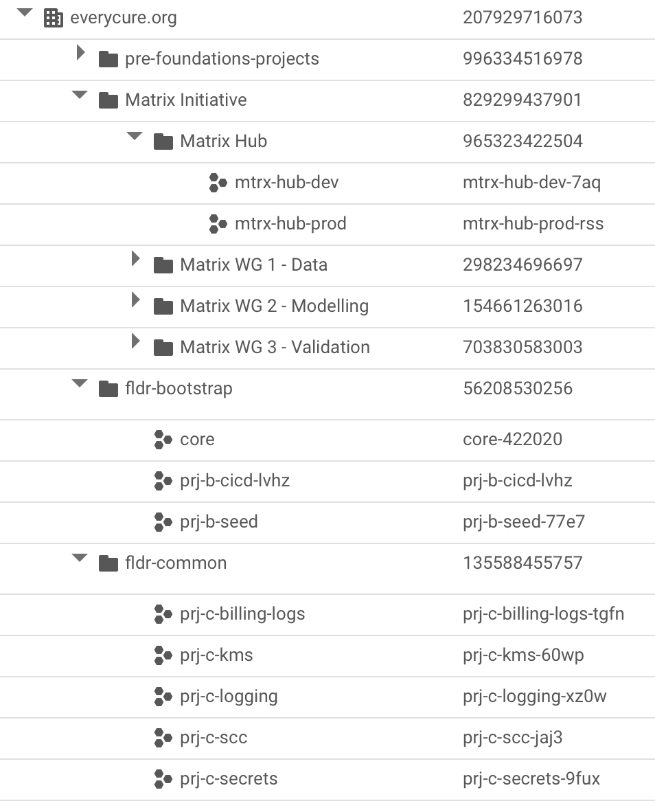Click the prj-c-kms project icon
Screen dimensions: 655x812
click(x=163, y=655)
